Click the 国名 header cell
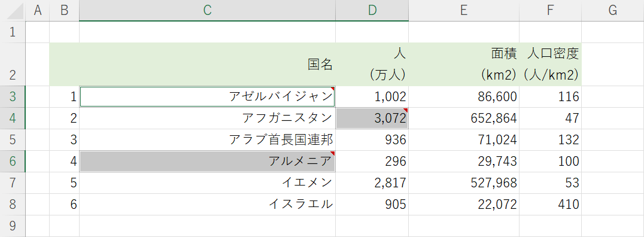The image size is (644, 237). click(x=208, y=65)
